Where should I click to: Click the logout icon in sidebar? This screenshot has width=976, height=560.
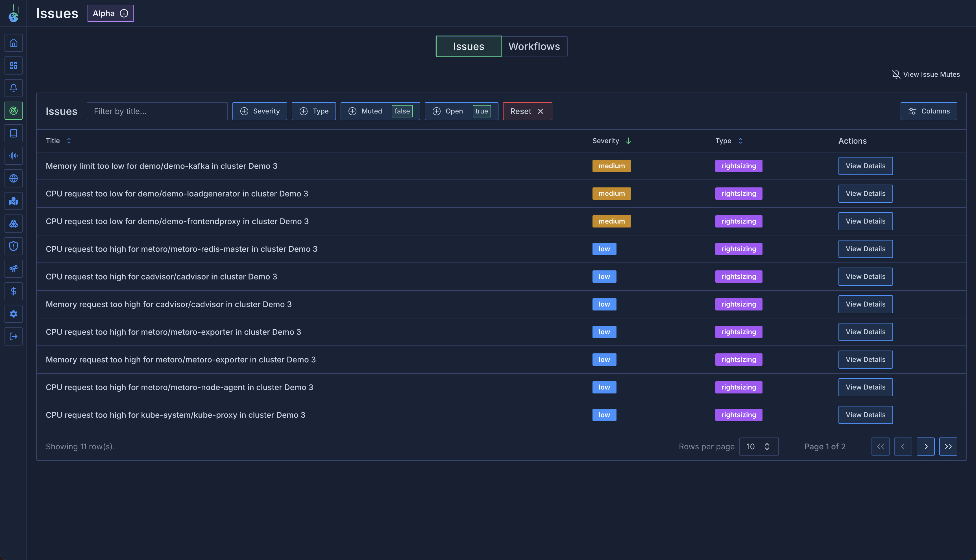[x=14, y=336]
